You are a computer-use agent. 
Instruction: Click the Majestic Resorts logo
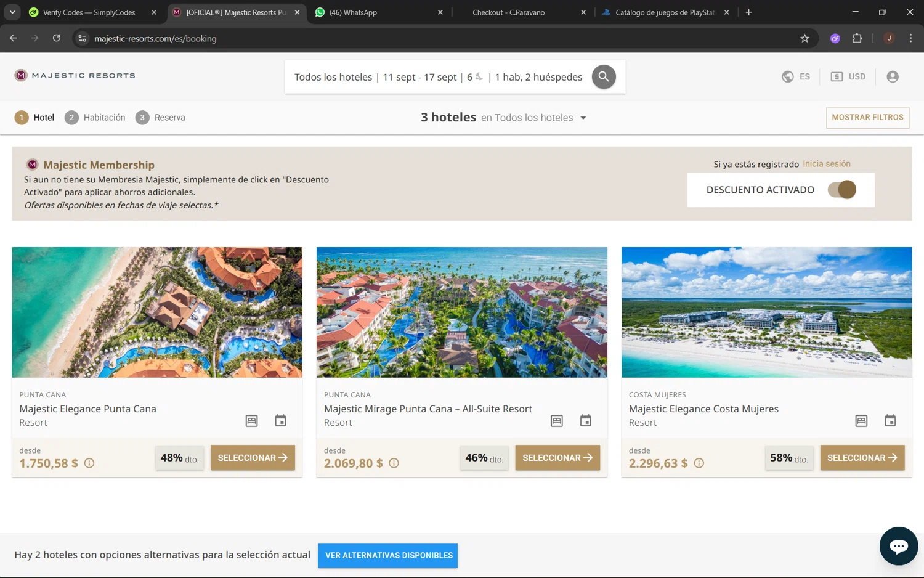[75, 75]
